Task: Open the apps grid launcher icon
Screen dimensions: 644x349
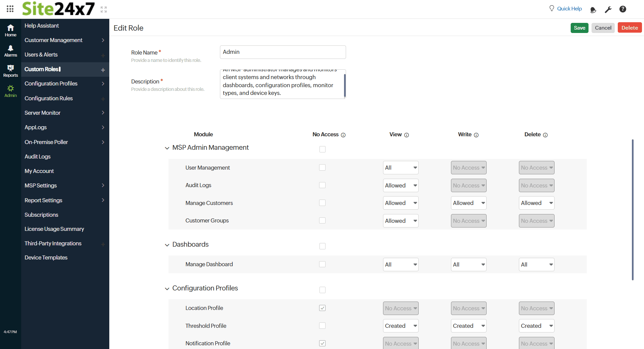Action: tap(10, 9)
